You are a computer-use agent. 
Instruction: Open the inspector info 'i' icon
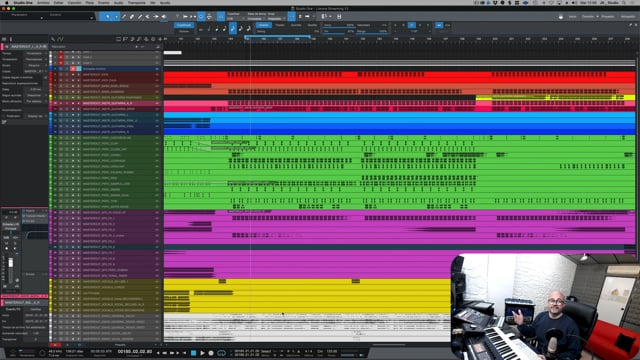point(11,39)
